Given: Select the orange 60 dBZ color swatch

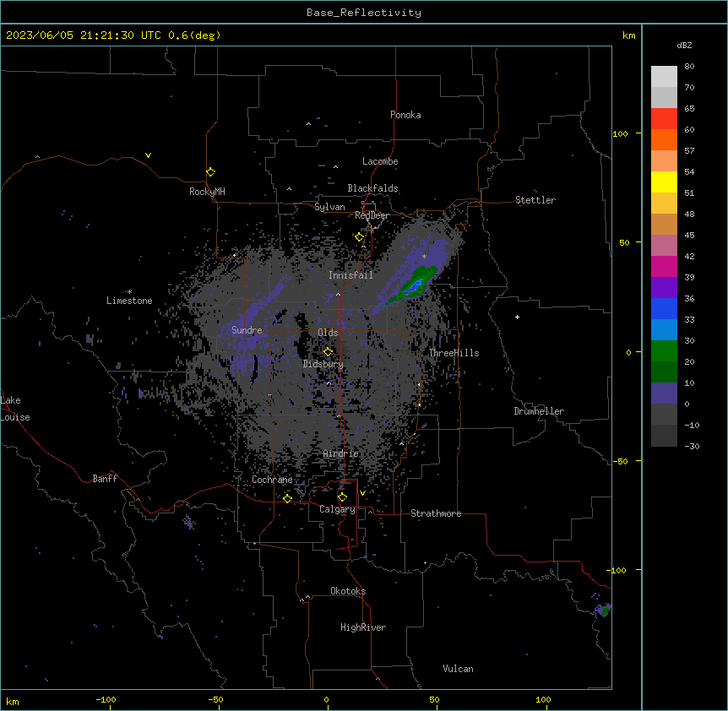Looking at the screenshot, I should (664, 139).
